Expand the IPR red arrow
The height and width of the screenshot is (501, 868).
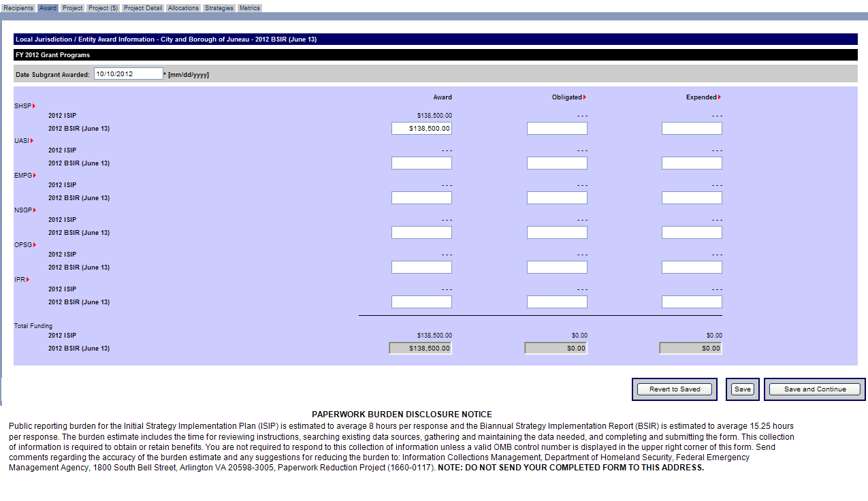click(x=28, y=279)
